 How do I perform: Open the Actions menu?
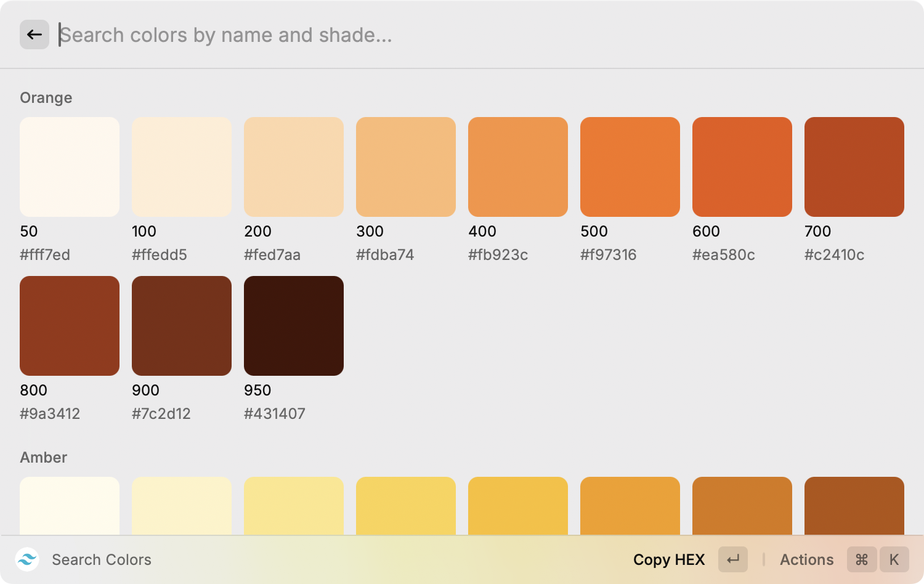[806, 559]
